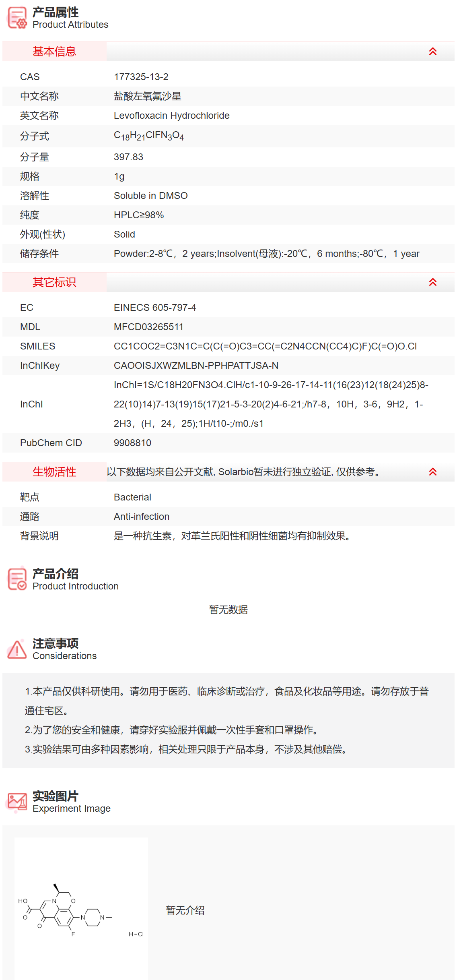Click the CAS row label
The image size is (461, 980).
pyautogui.click(x=30, y=77)
